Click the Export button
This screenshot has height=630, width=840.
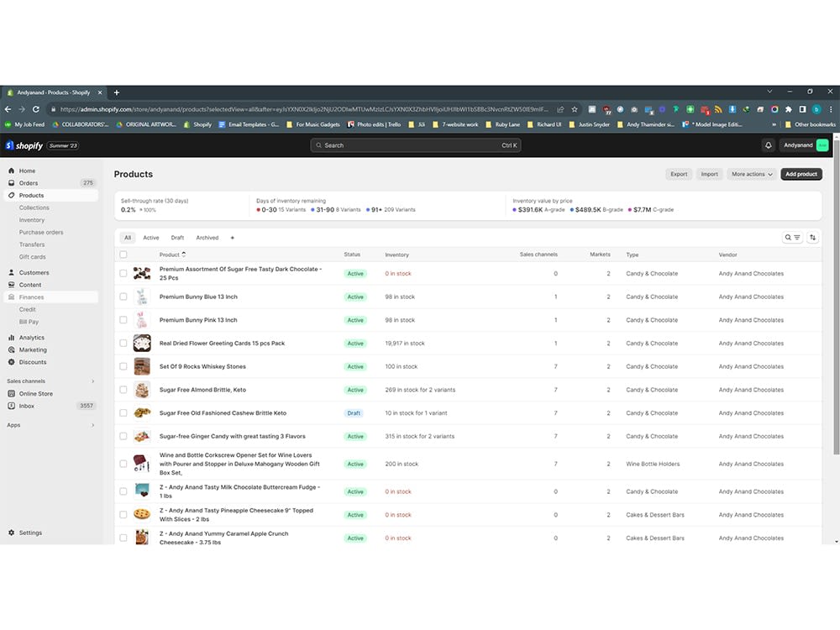point(679,174)
